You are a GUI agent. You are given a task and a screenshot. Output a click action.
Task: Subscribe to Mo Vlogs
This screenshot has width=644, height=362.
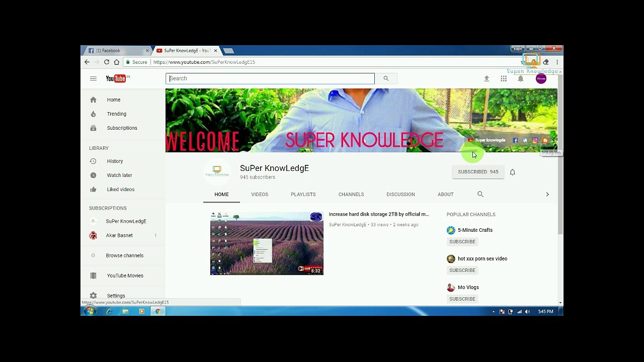click(x=462, y=299)
